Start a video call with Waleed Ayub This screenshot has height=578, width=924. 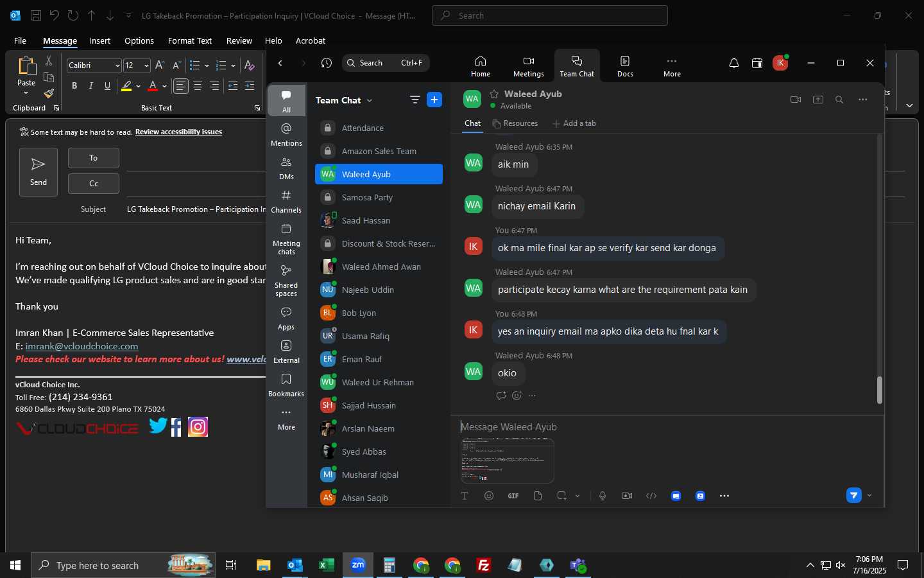pyautogui.click(x=796, y=100)
